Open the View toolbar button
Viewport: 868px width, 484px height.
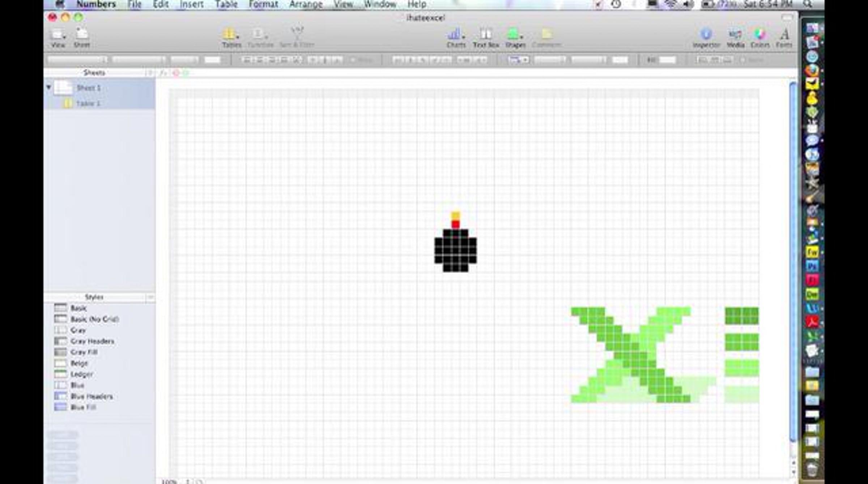coord(58,38)
